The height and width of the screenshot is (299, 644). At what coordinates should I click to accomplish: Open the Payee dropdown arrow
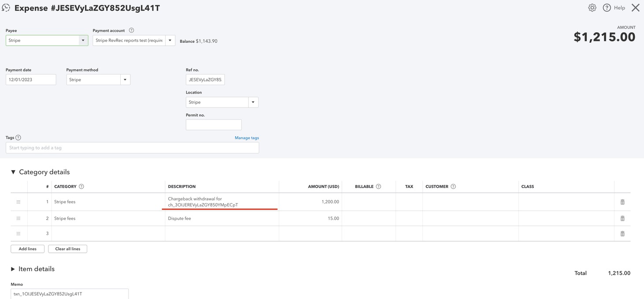point(83,40)
